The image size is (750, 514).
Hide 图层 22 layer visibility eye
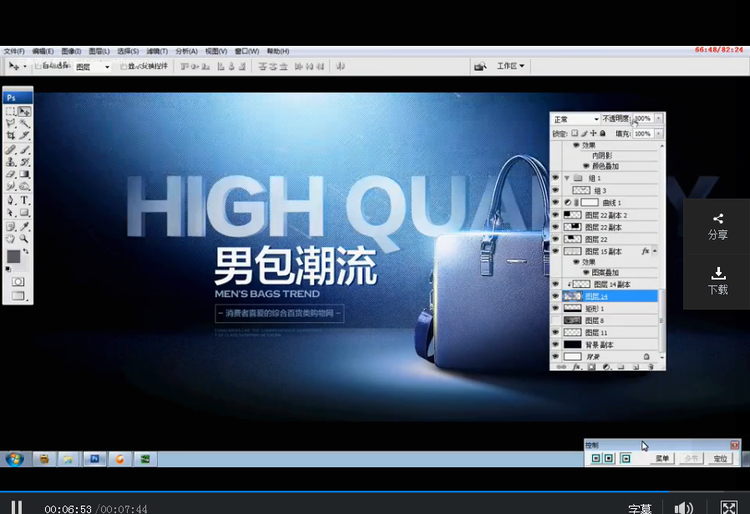click(x=556, y=239)
